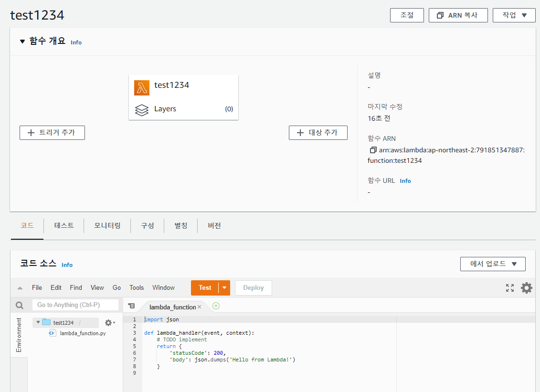Click the search magnifier icon in editor
The height and width of the screenshot is (392, 540).
click(20, 305)
